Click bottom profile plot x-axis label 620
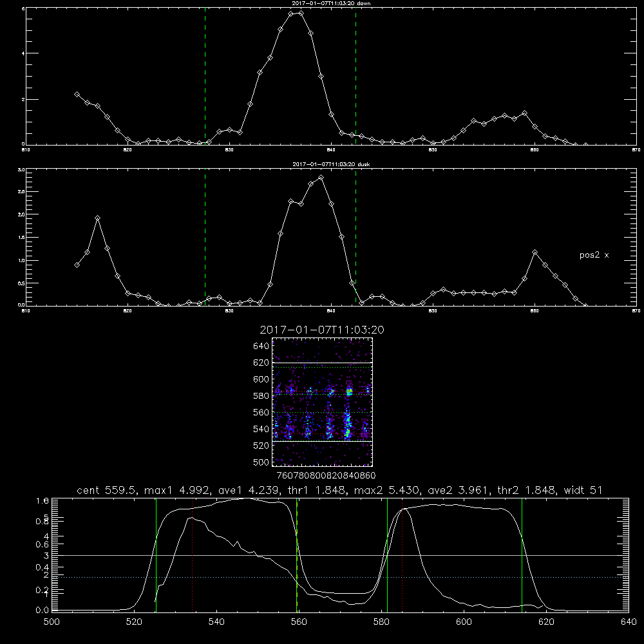The width and height of the screenshot is (644, 644). 546,622
